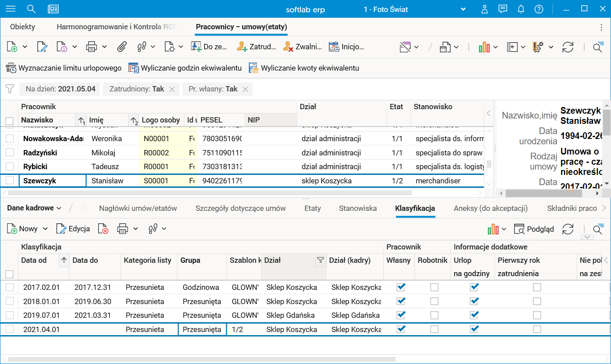The width and height of the screenshot is (611, 364).
Task: Click the filter funnel icon
Action: [9, 89]
